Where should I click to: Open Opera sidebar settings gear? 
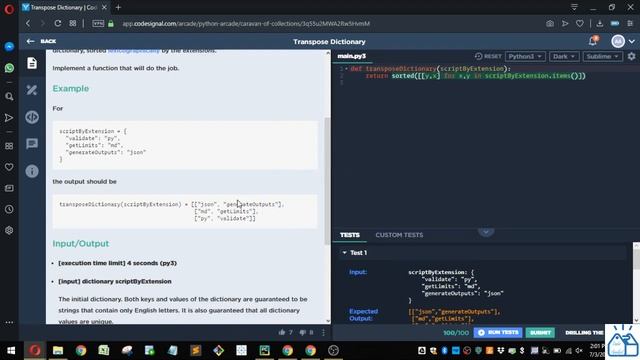tap(9, 231)
